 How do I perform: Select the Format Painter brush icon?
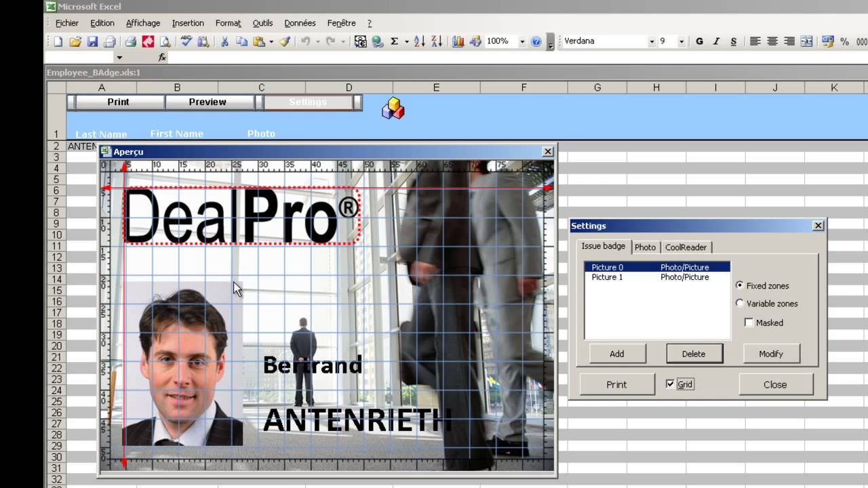pos(285,41)
